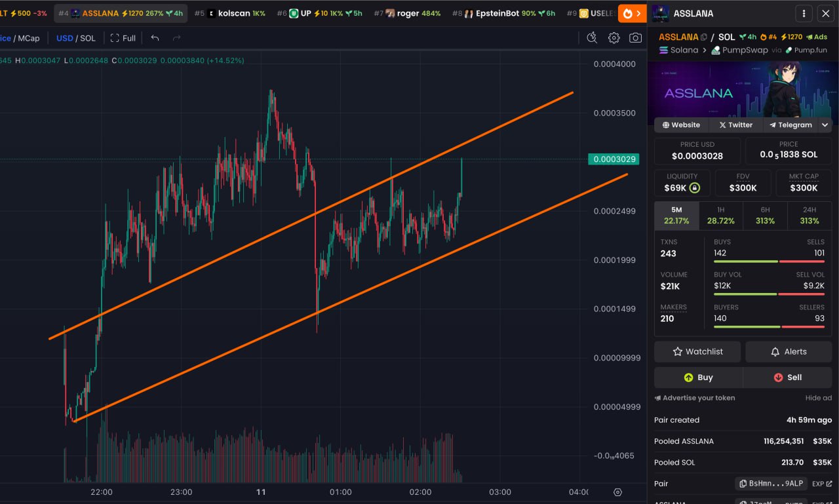Screen dimensions: 839x504
Task: Set price Alerts
Action: 789,351
